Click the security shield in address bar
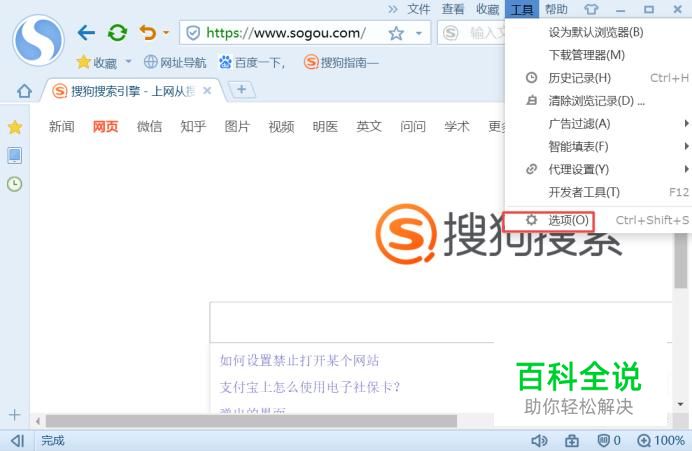 click(193, 33)
